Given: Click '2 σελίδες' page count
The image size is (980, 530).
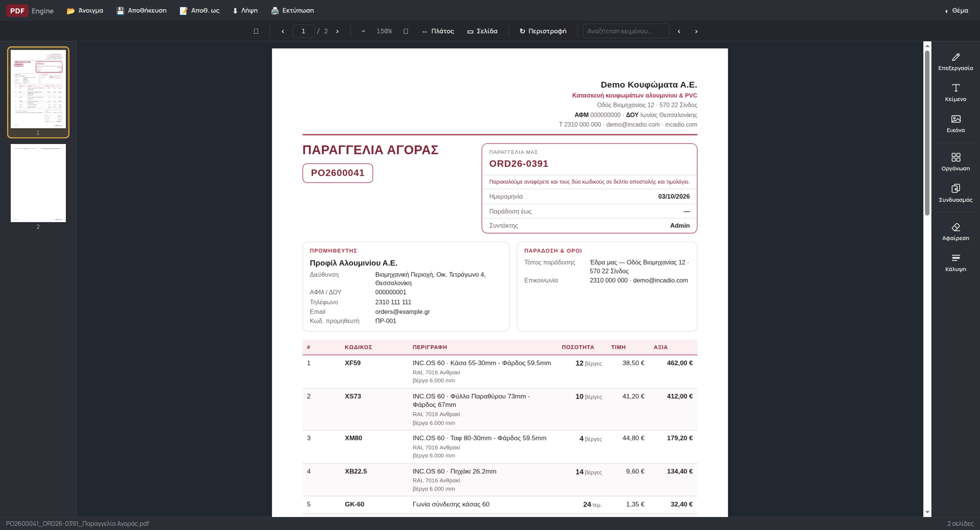Looking at the screenshot, I should pos(960,523).
